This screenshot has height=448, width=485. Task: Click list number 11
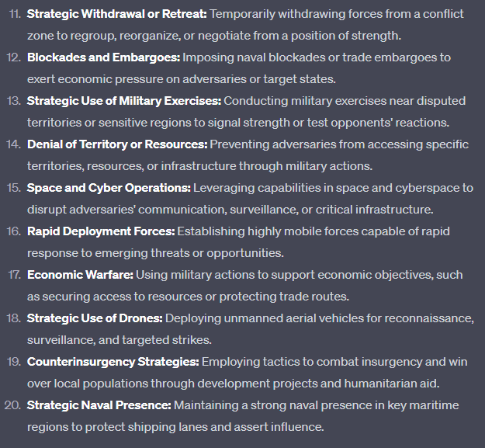click(13, 14)
